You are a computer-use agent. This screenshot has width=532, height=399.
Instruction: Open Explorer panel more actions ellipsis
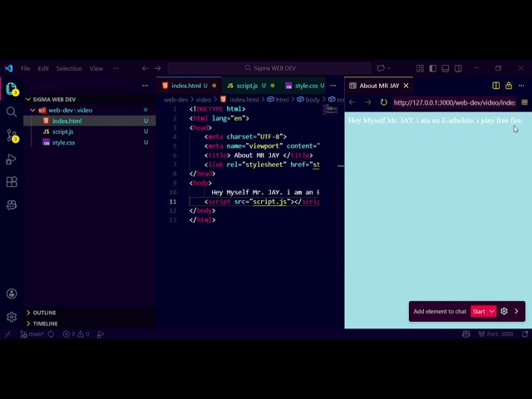pyautogui.click(x=145, y=86)
